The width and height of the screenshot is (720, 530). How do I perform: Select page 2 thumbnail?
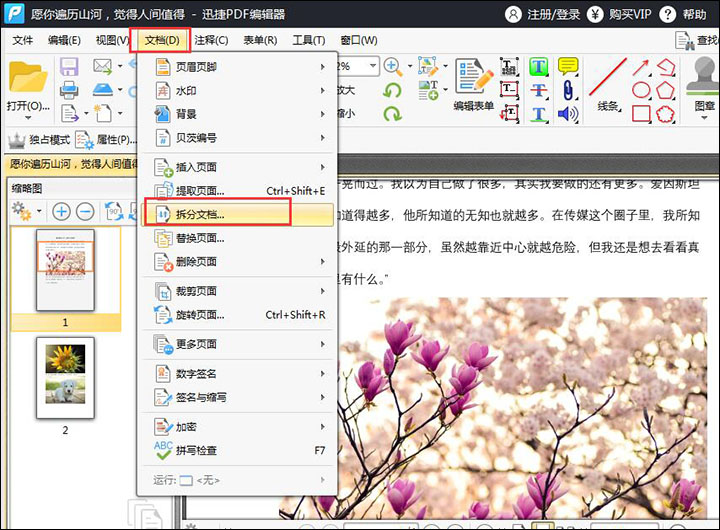pos(65,378)
